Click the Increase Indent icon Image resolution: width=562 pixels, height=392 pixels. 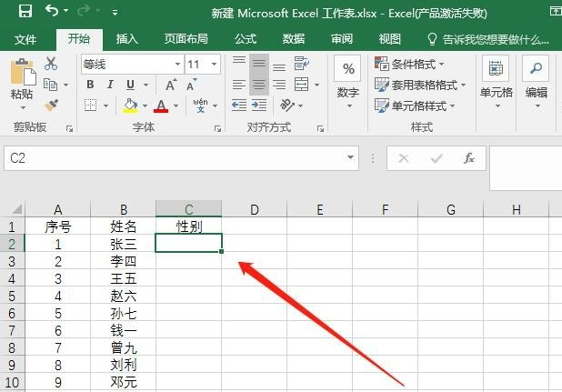coord(259,106)
